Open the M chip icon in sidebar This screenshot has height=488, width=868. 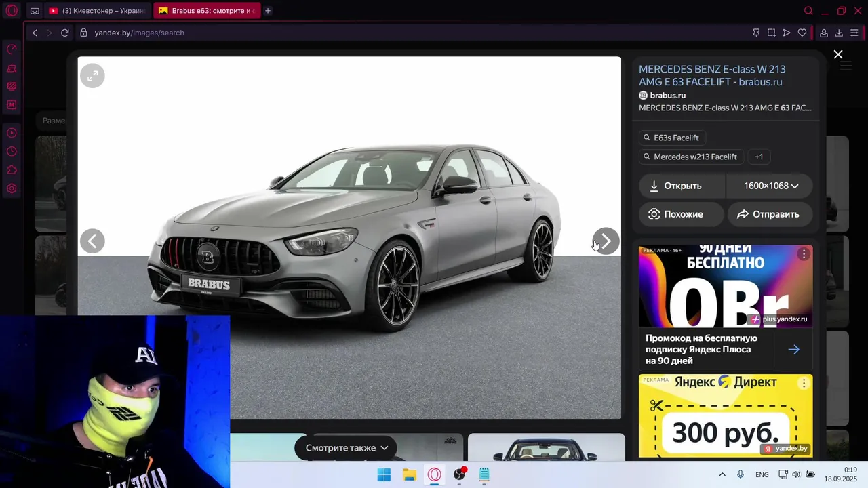tap(12, 105)
